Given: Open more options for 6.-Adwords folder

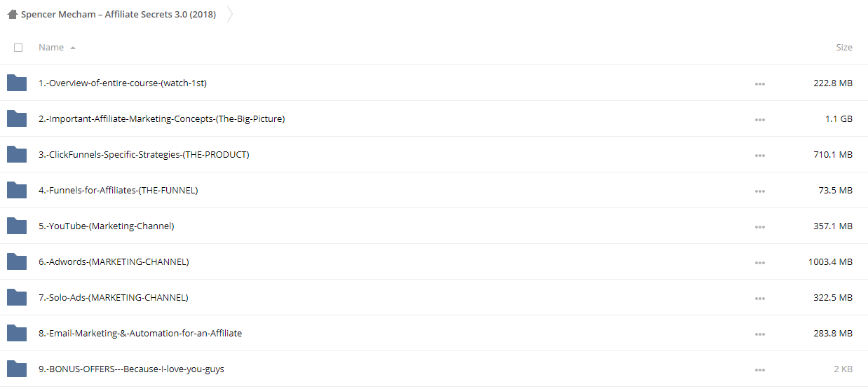Looking at the screenshot, I should [760, 262].
